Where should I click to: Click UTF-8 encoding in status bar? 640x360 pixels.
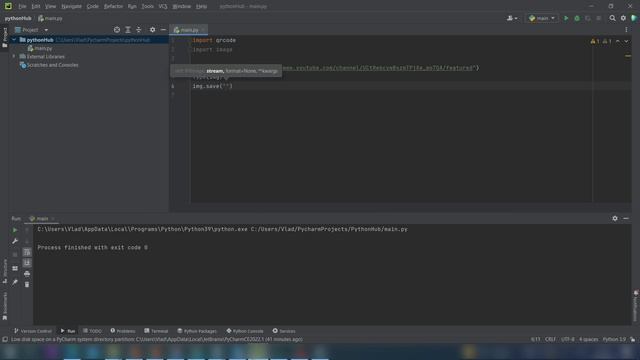[568, 340]
